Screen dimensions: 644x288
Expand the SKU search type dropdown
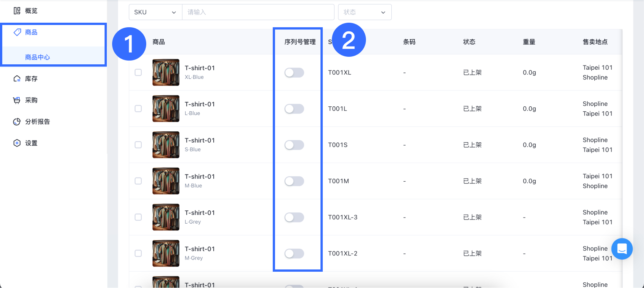155,12
